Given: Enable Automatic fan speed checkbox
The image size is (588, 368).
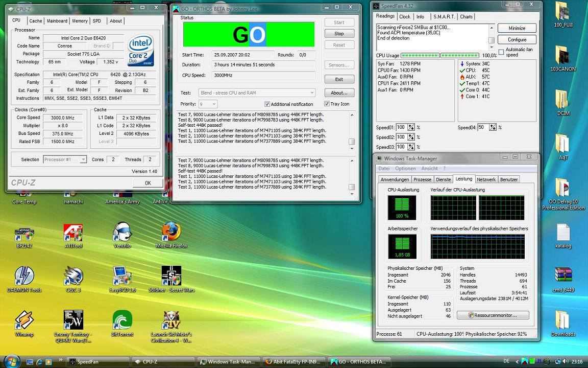Looking at the screenshot, I should point(501,52).
